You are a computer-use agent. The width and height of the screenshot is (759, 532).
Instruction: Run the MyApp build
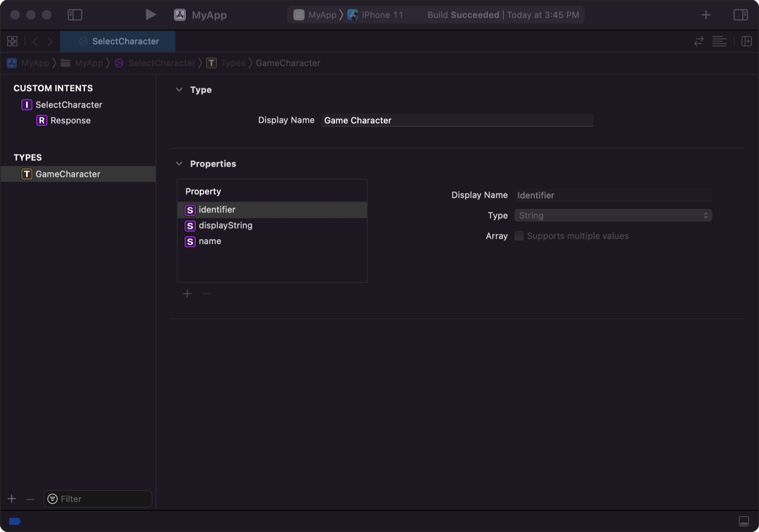pyautogui.click(x=150, y=14)
